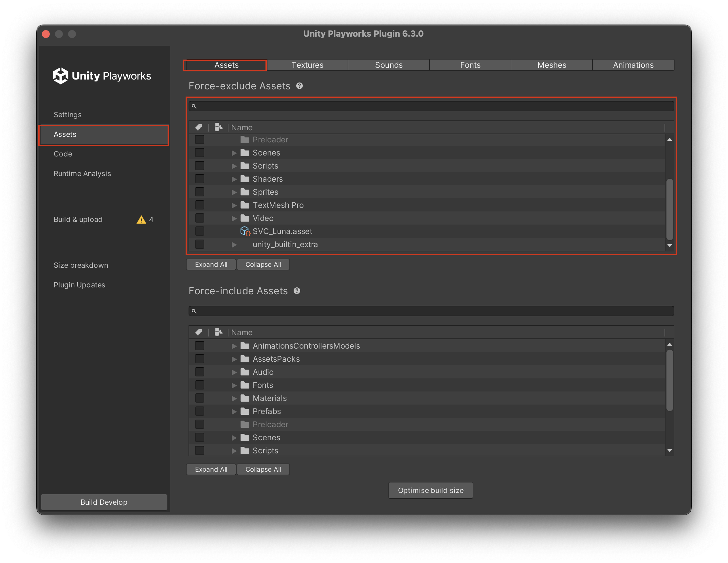Click the Build Develop button
This screenshot has height=563, width=728.
[x=104, y=502]
